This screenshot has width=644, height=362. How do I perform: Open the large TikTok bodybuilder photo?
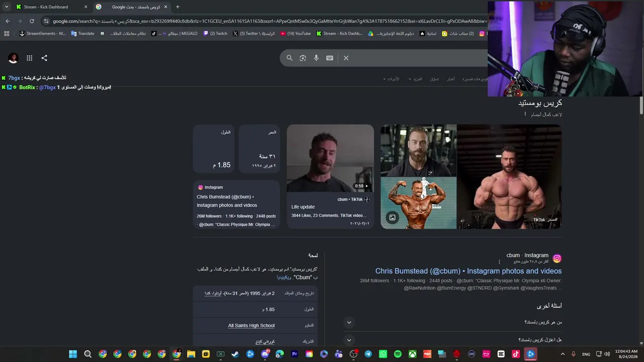pos(509,176)
